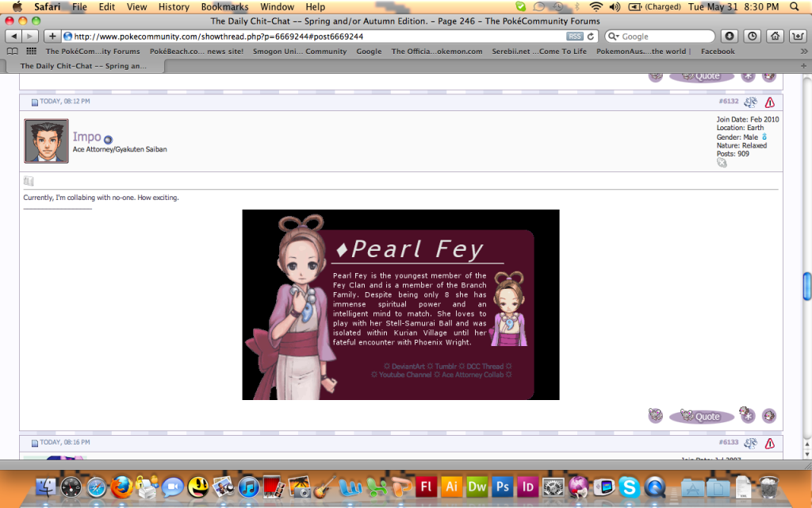Screen dimensions: 812x508
Task: Open Serebii.net bookmark in bookmarks bar
Action: (539, 52)
